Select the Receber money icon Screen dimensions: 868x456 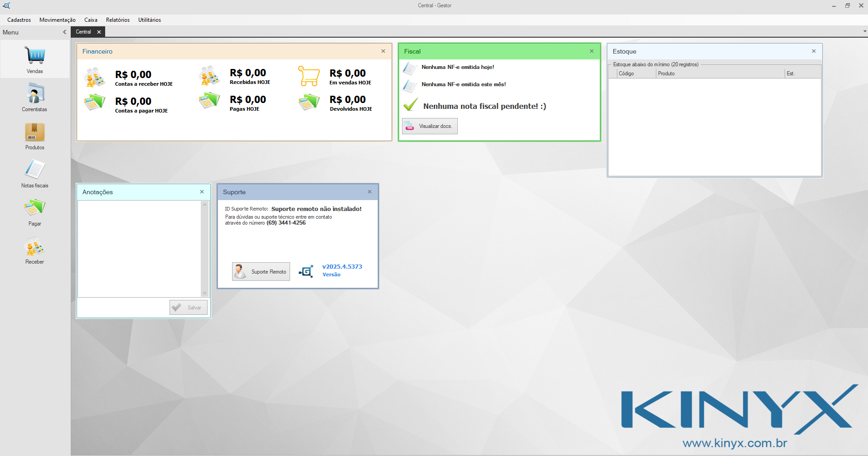[x=34, y=246]
